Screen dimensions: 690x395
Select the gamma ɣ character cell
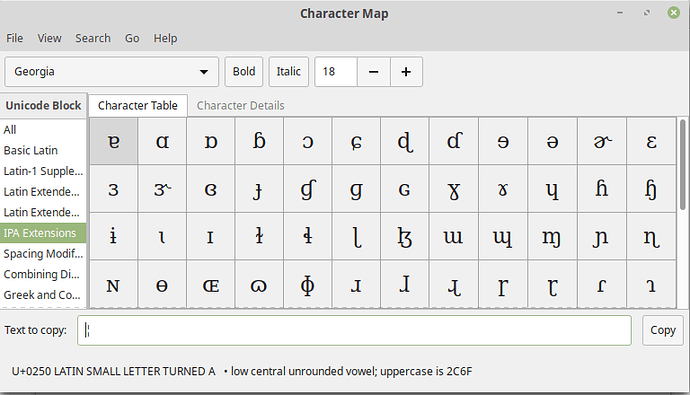454,190
